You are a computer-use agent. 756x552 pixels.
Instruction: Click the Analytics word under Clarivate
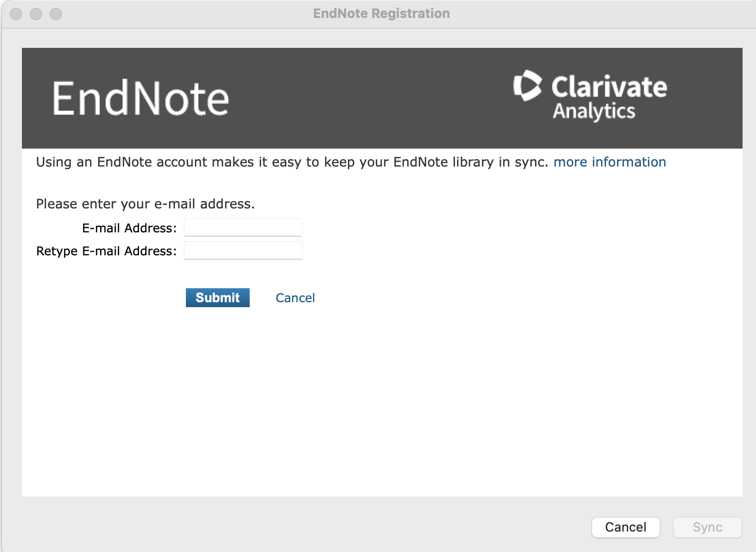tap(594, 111)
